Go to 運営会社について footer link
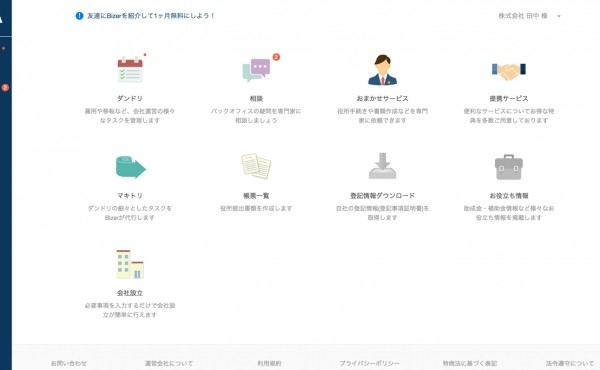Screen dimensions: 600x370 point(169,363)
